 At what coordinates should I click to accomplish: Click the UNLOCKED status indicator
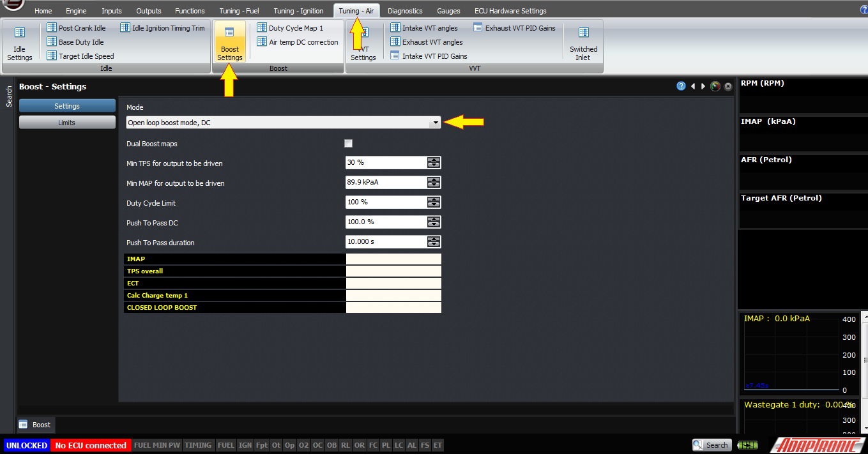pyautogui.click(x=27, y=445)
